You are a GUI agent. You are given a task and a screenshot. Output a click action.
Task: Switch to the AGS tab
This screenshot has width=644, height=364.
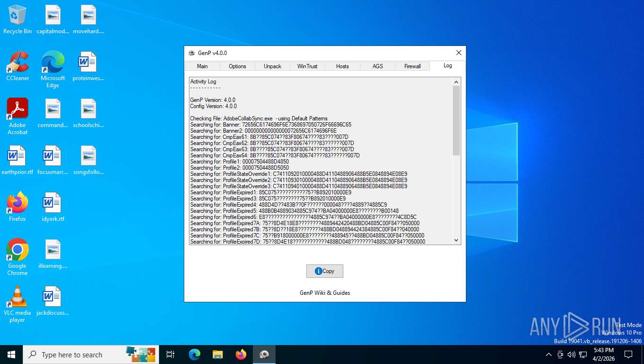coord(377,66)
